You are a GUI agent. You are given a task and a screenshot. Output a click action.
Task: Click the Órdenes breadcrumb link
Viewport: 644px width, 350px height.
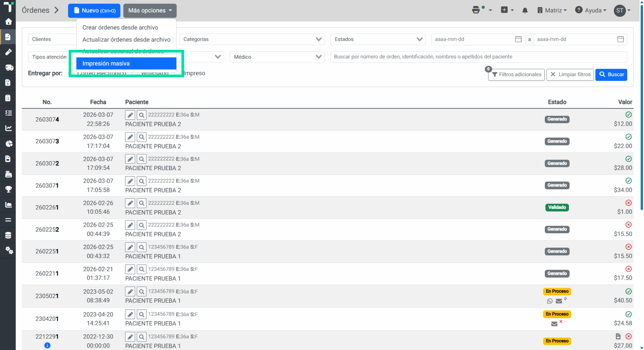[35, 10]
